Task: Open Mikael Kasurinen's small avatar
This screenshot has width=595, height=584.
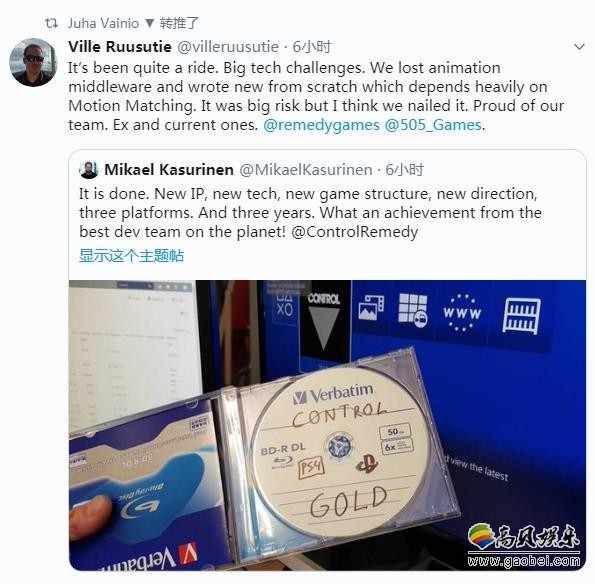Action: click(89, 170)
